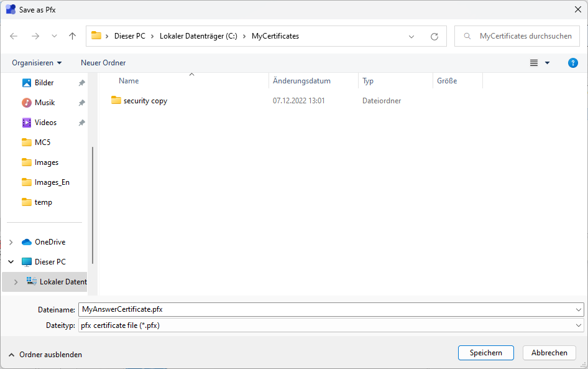
Task: Click the Up one level arrow
Action: click(x=72, y=36)
